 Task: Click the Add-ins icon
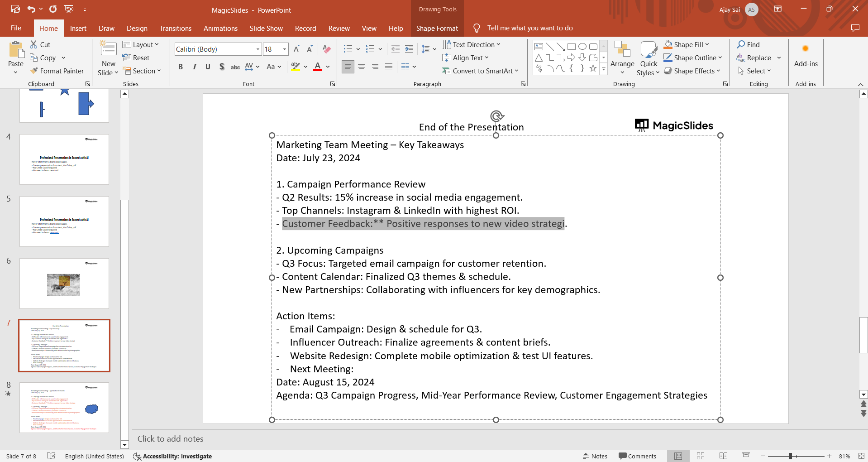click(x=806, y=49)
